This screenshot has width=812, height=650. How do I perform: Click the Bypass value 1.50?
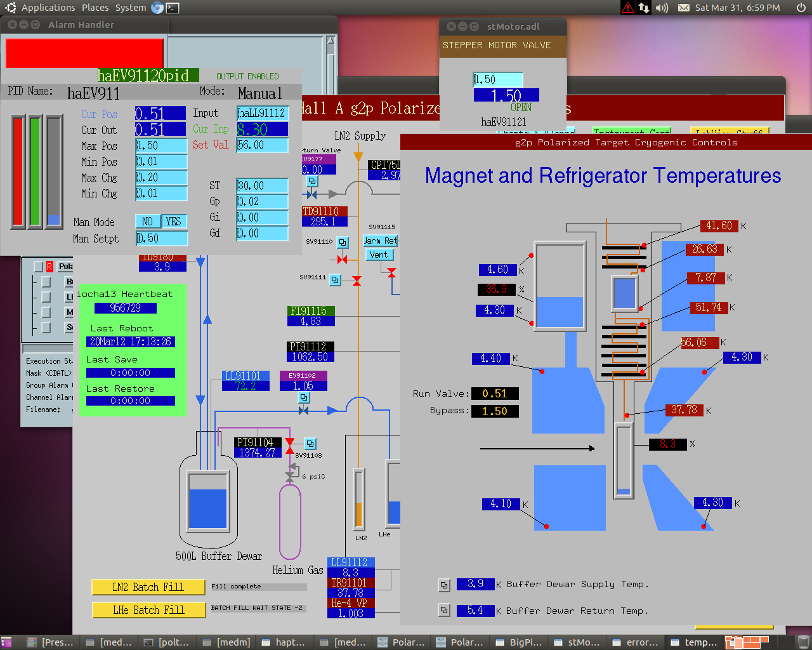[x=495, y=411]
